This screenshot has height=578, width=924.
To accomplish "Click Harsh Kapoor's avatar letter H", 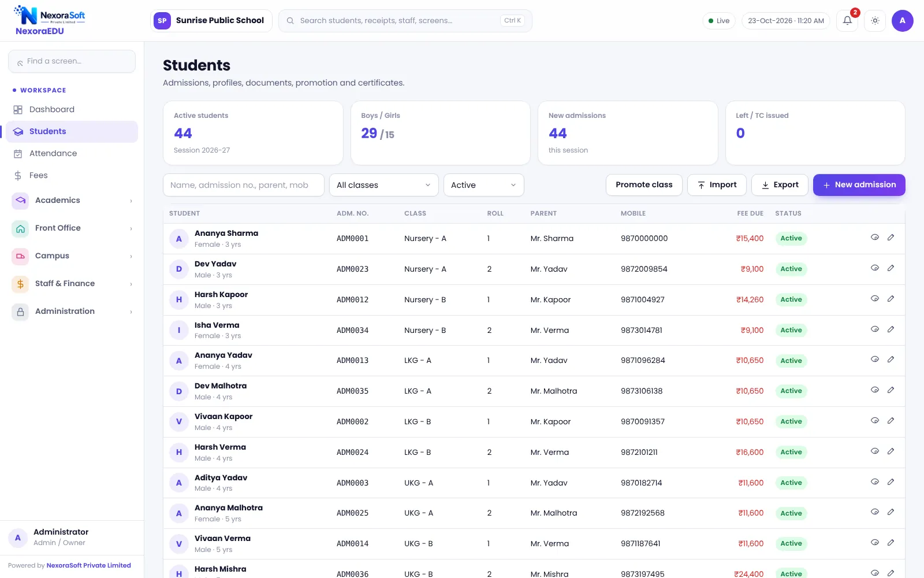I will click(x=179, y=300).
